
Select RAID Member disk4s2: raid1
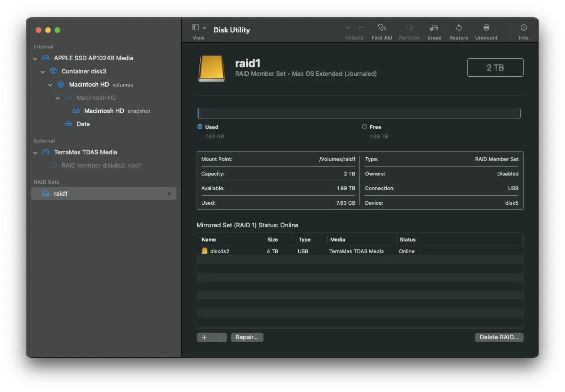pos(102,165)
